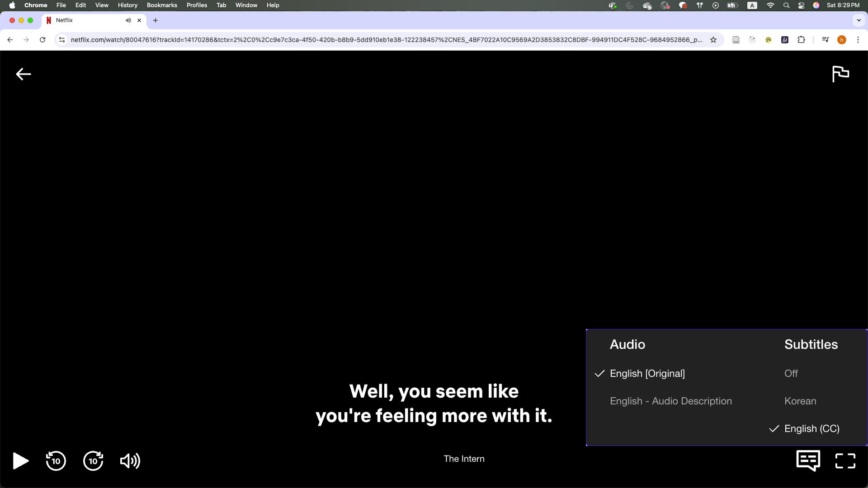Enter fullscreen mode
Image resolution: width=868 pixels, height=488 pixels.
point(845,461)
